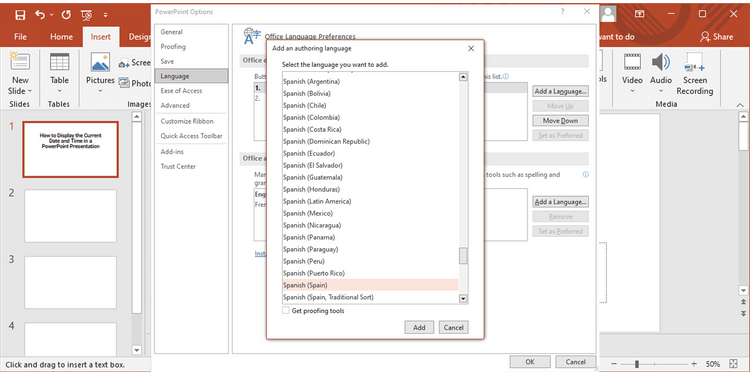Screen dimensions: 750x375
Task: Select slide 3 thumbnail in slide panel
Action: point(70,282)
